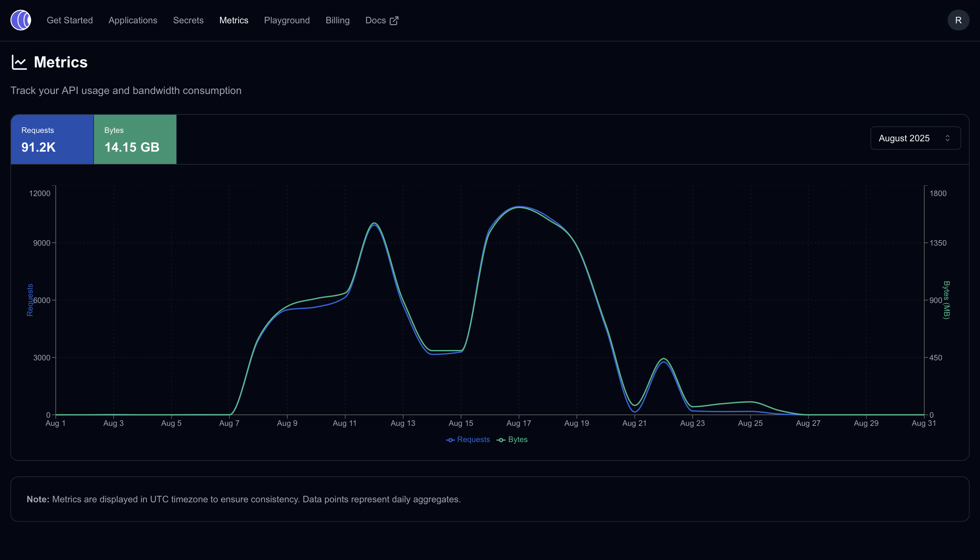Toggle the Bytes series via the legend label
Viewport: 980px width, 560px height.
518,440
